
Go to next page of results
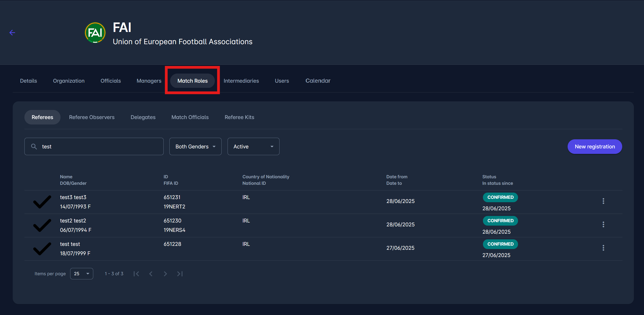pos(165,274)
